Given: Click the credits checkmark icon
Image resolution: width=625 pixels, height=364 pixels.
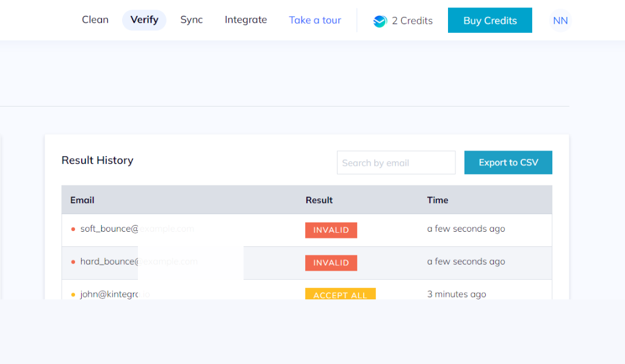Looking at the screenshot, I should click(x=380, y=21).
